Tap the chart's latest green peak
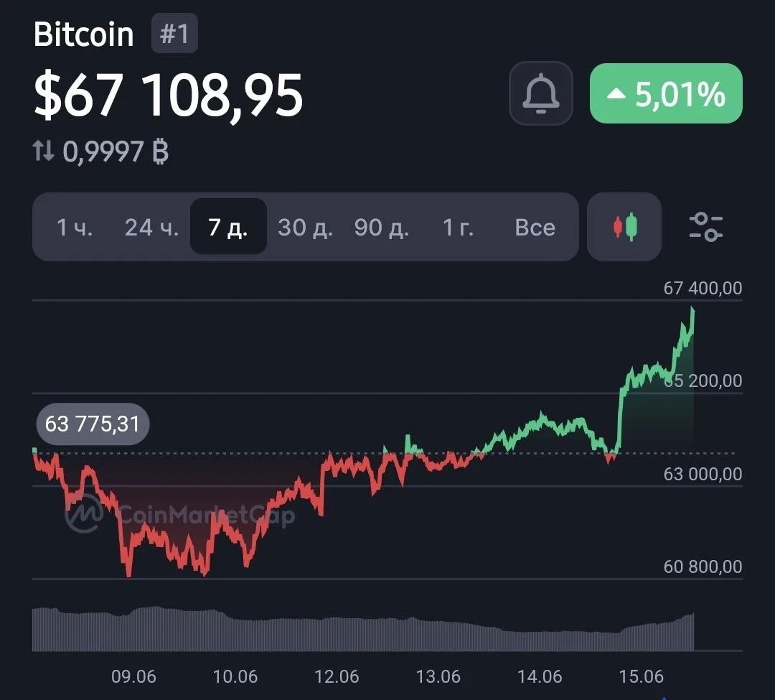Viewport: 775px width, 700px height. tap(692, 310)
